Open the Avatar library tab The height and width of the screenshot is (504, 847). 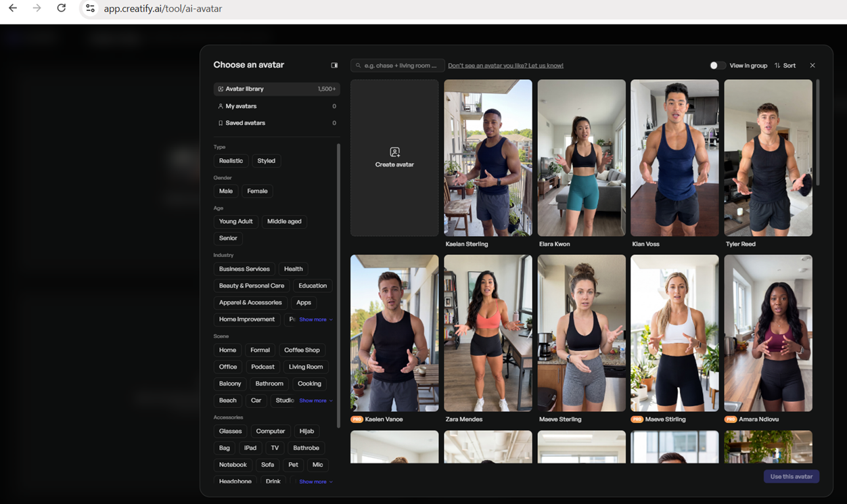(277, 89)
